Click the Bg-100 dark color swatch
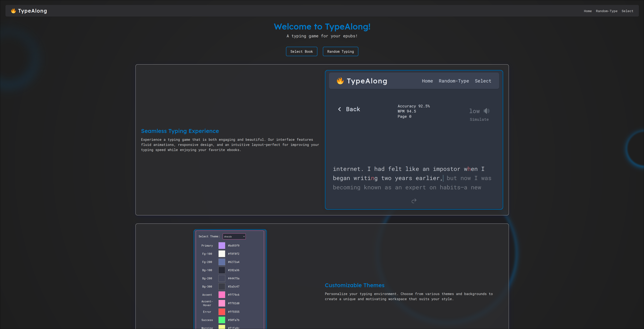 222,270
